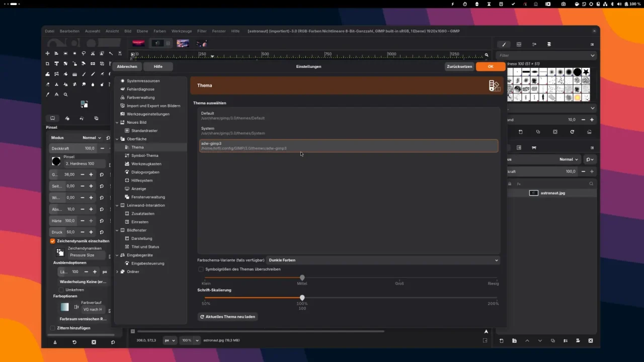Select the Color Picker eyedropper tool
The height and width of the screenshot is (362, 644).
point(48,95)
